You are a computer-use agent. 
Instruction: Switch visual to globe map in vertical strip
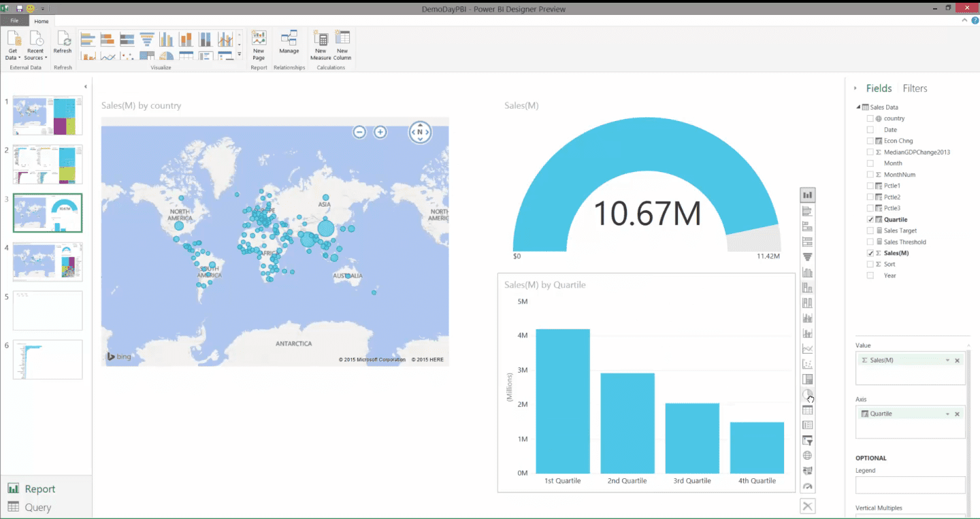807,456
